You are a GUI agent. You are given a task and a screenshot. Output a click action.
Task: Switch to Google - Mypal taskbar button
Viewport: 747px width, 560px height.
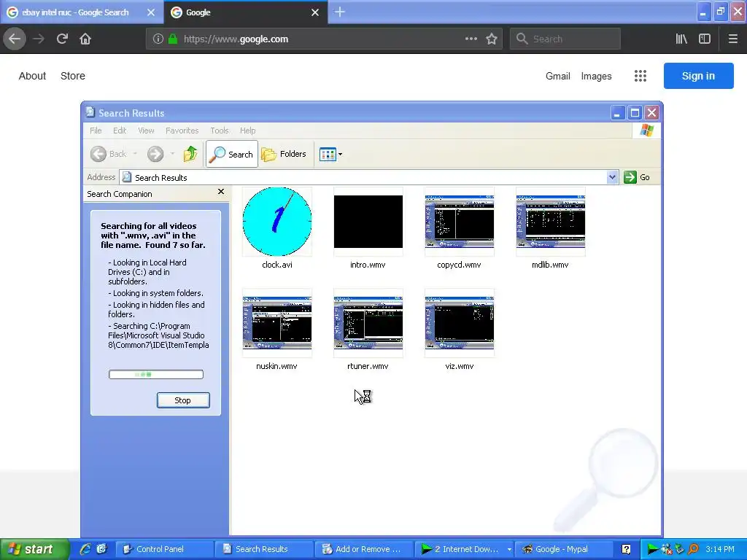click(x=565, y=549)
